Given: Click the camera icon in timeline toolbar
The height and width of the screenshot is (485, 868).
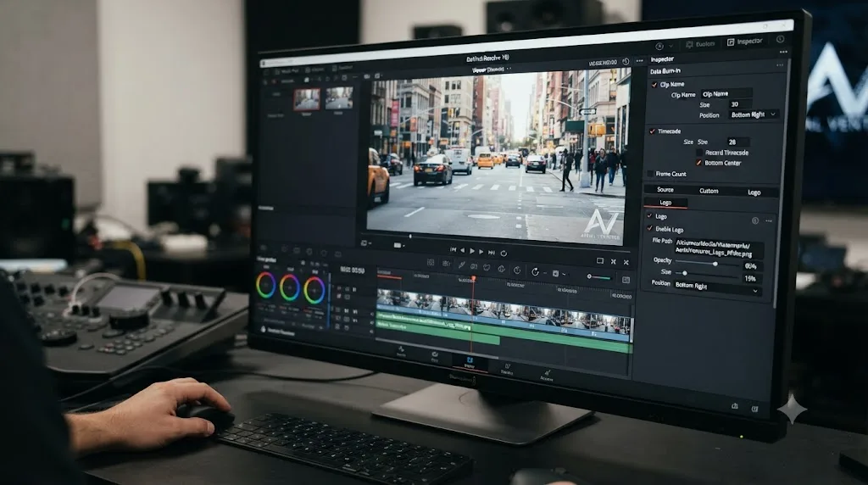Looking at the screenshot, I should click(446, 264).
